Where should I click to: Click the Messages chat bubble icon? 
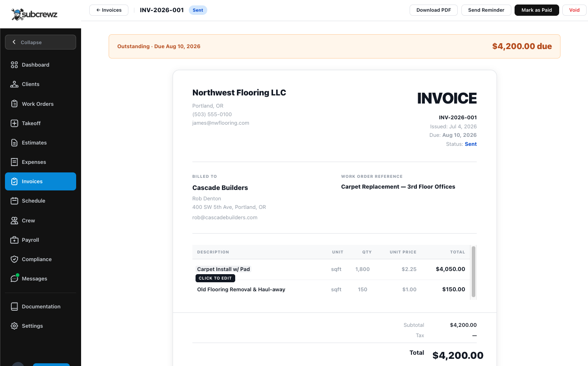point(14,279)
